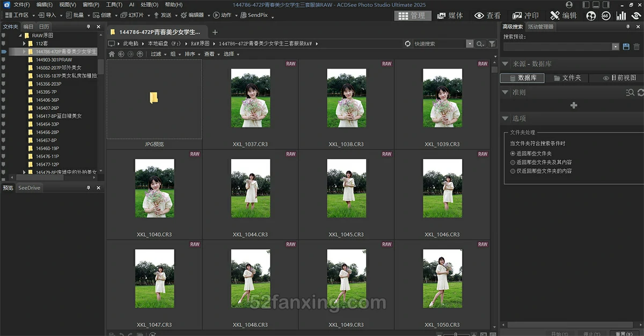Screen dimensions: 644x336
Task: Switch to the SeeDrive tab
Action: click(29, 188)
